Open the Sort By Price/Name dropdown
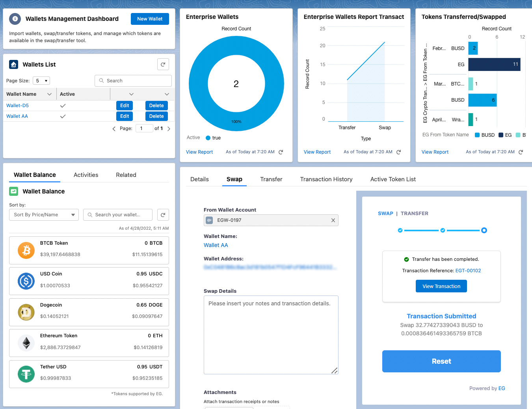 (43, 215)
